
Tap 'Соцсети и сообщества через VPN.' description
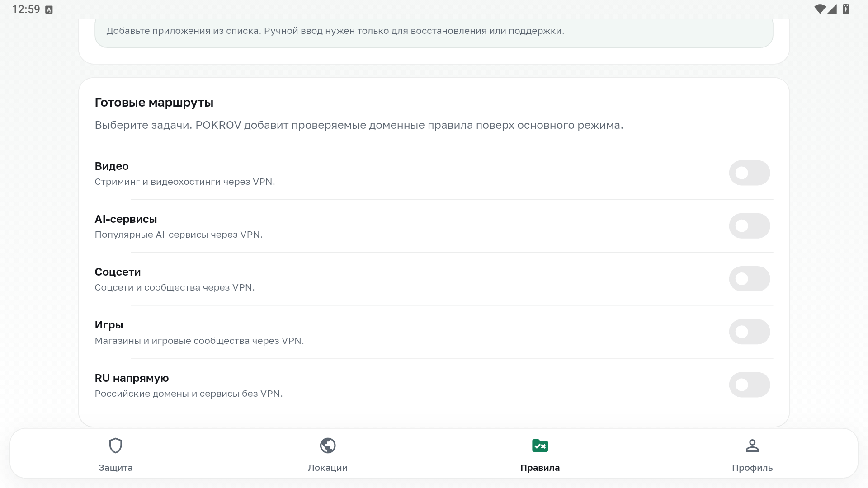pos(175,287)
